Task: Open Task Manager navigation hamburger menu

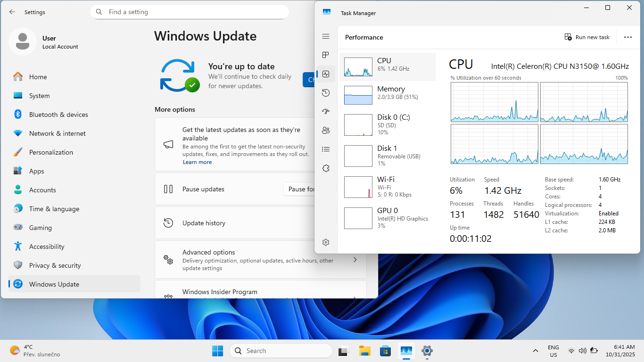Action: tap(326, 36)
